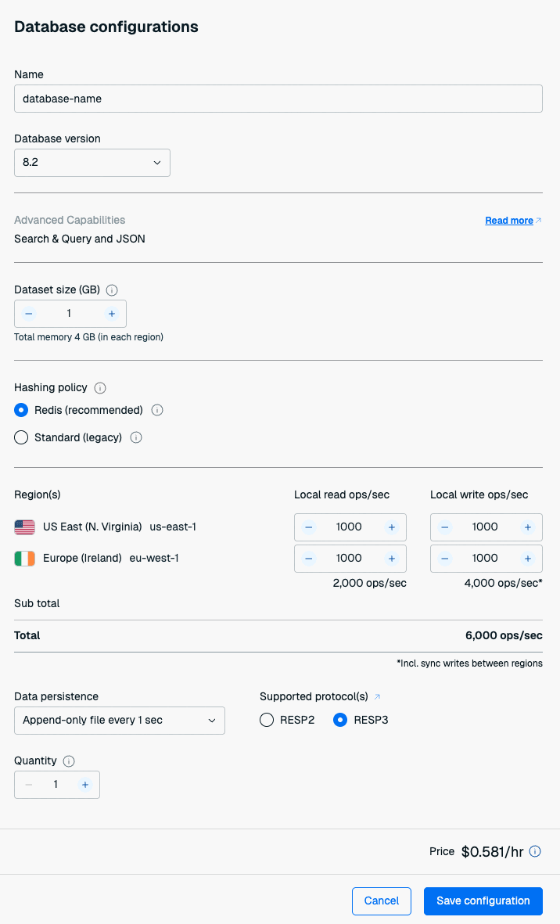
Task: Click the Price info icon
Action: (535, 852)
